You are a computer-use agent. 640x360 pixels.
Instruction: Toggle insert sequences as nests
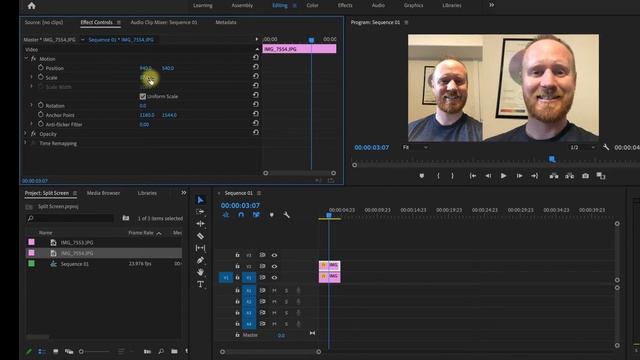pos(226,215)
